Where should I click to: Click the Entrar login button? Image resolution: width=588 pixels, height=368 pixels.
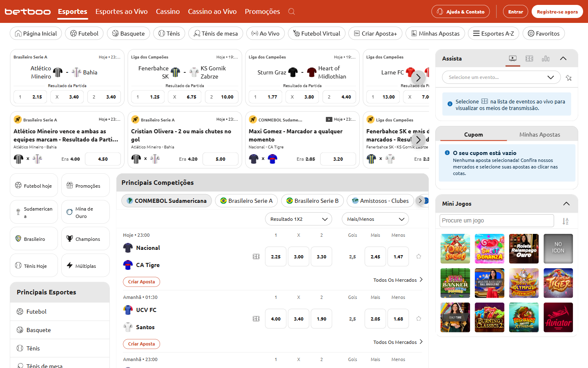tap(515, 11)
